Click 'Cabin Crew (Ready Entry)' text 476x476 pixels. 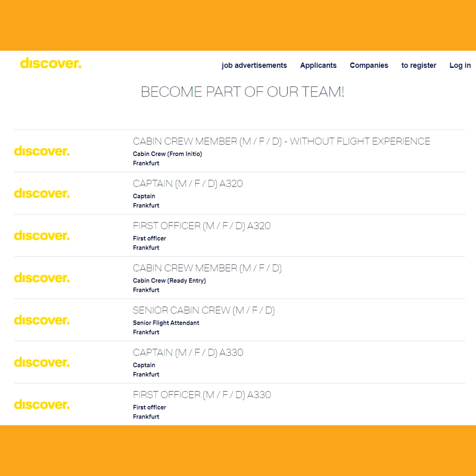pyautogui.click(x=169, y=280)
